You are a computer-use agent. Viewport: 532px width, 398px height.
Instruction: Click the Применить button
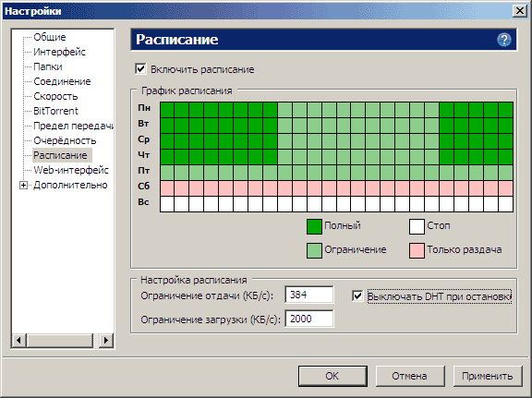point(488,376)
